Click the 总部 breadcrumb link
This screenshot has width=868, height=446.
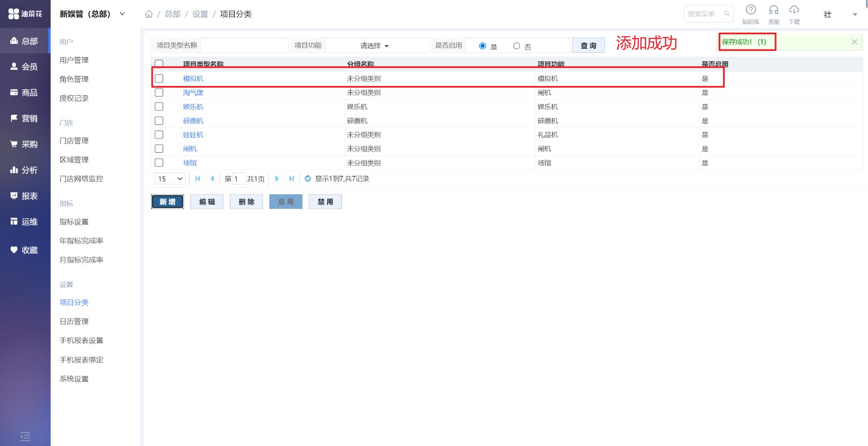pos(173,14)
